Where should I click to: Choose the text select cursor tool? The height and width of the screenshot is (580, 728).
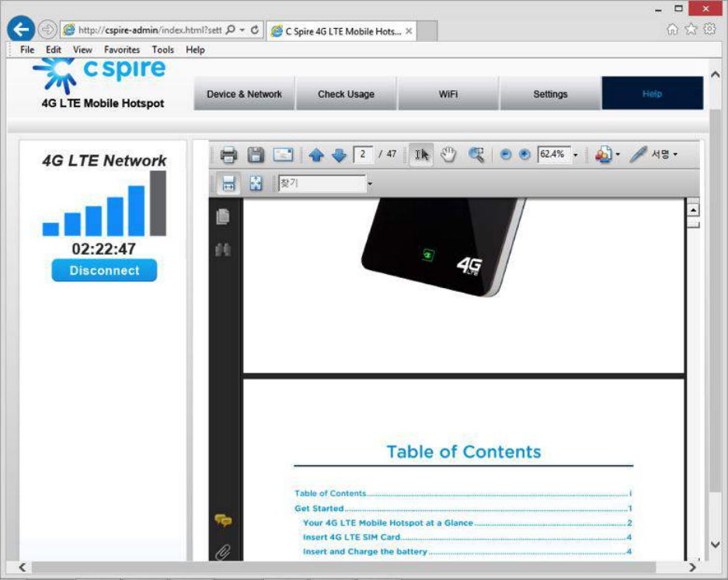(x=422, y=155)
